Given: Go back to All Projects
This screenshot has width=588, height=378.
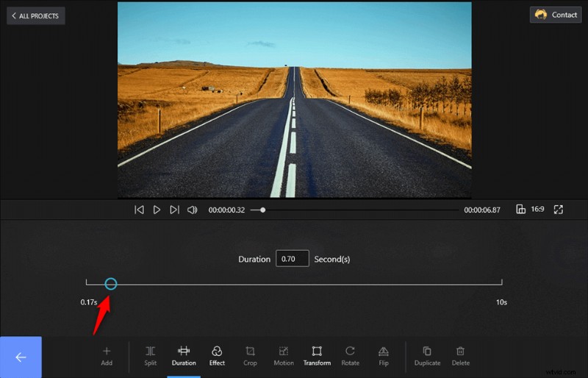Looking at the screenshot, I should (x=35, y=15).
